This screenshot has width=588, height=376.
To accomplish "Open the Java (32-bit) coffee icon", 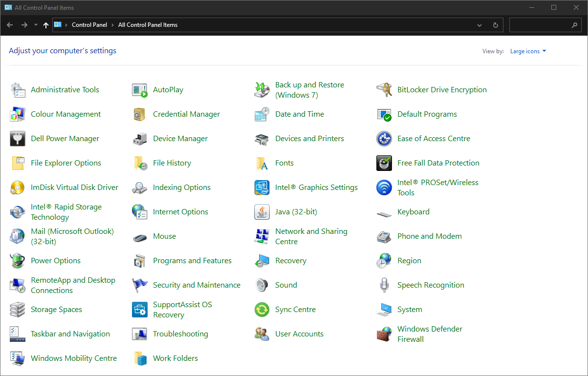I will pyautogui.click(x=262, y=212).
